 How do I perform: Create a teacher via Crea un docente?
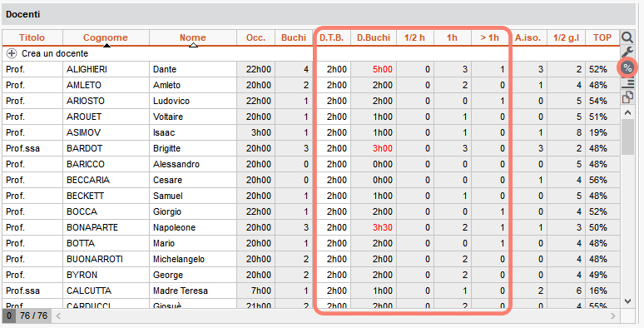tap(55, 53)
